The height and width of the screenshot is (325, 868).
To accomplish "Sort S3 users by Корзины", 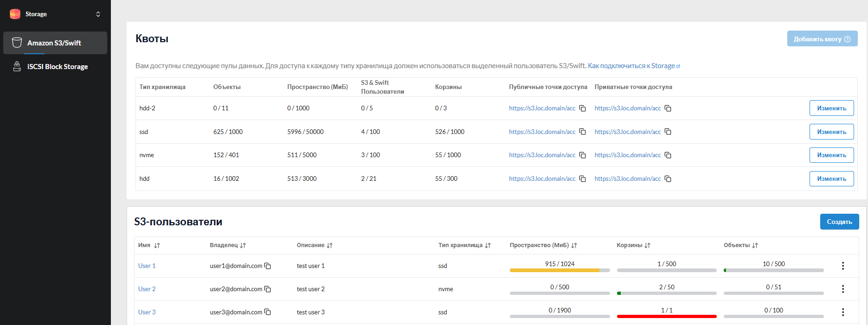I will pos(647,245).
